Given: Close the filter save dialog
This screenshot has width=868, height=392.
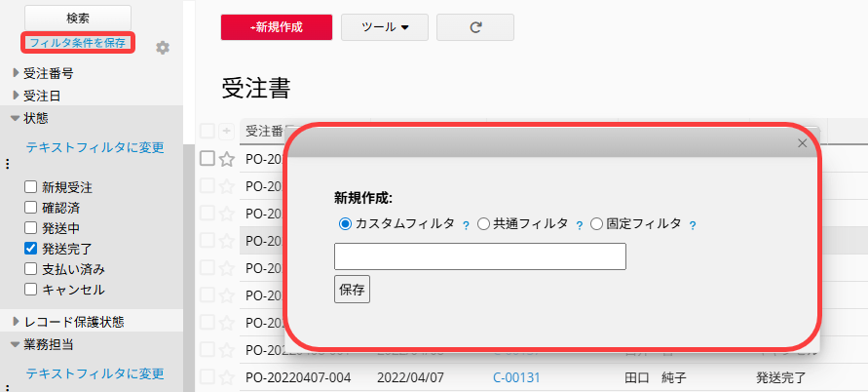Looking at the screenshot, I should 803,143.
